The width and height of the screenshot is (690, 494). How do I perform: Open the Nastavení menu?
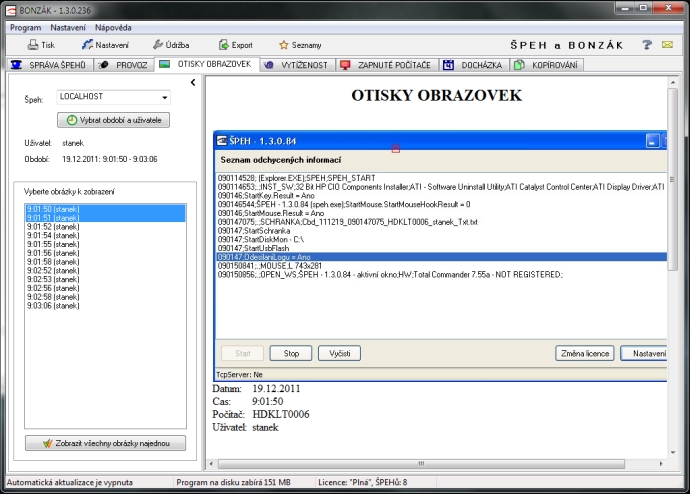(68, 28)
